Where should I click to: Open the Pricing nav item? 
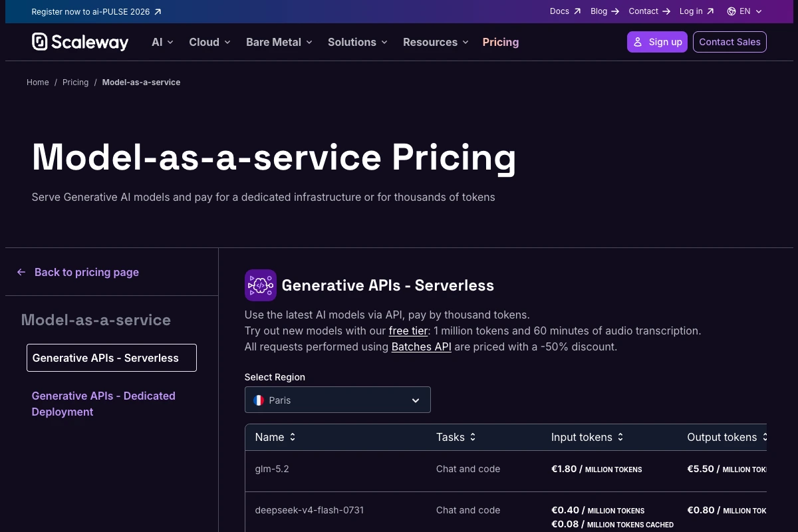point(501,42)
